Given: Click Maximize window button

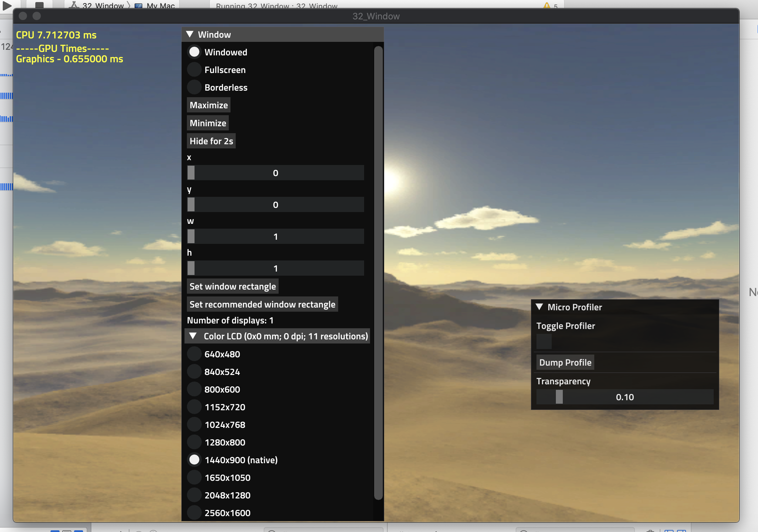Looking at the screenshot, I should 208,105.
